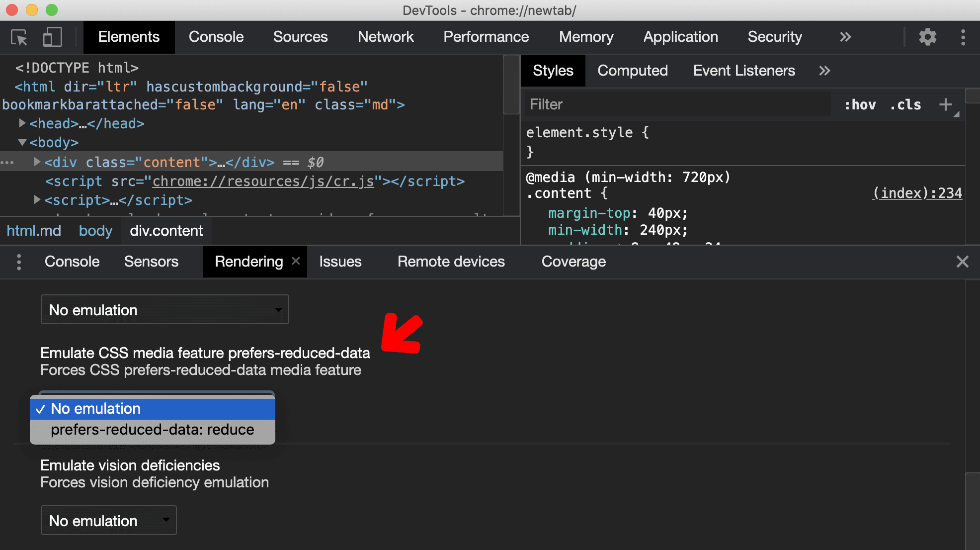Click the DevTools overflow menu icon
Viewport: 980px width, 550px height.
click(x=963, y=38)
